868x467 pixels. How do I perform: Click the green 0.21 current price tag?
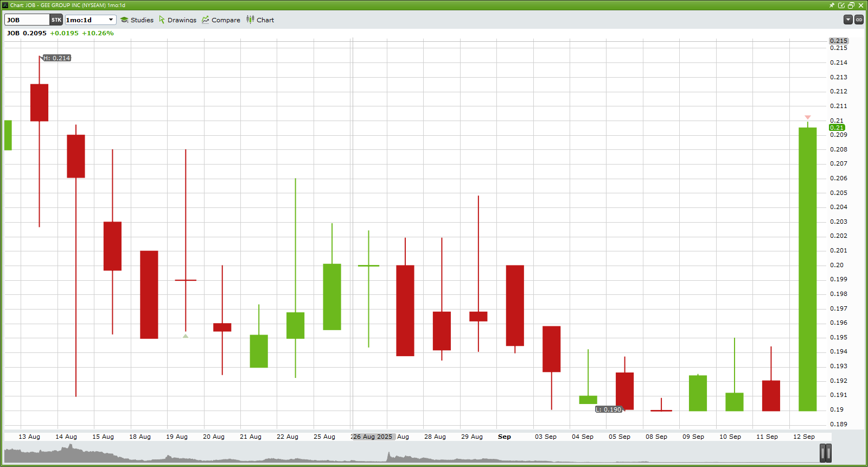[x=837, y=128]
